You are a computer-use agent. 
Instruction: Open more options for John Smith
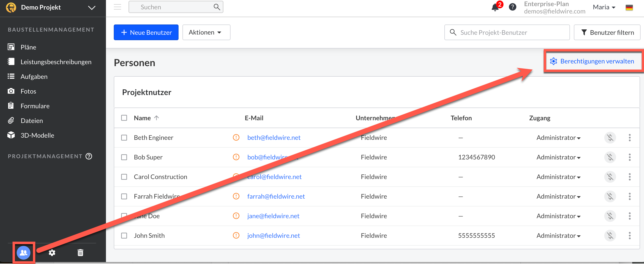coord(630,236)
